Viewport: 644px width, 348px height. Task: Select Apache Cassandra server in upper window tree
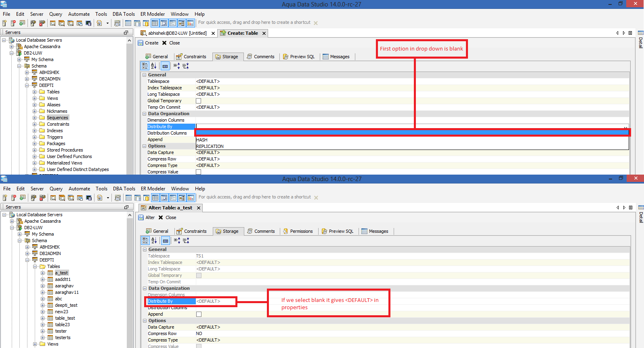click(42, 47)
